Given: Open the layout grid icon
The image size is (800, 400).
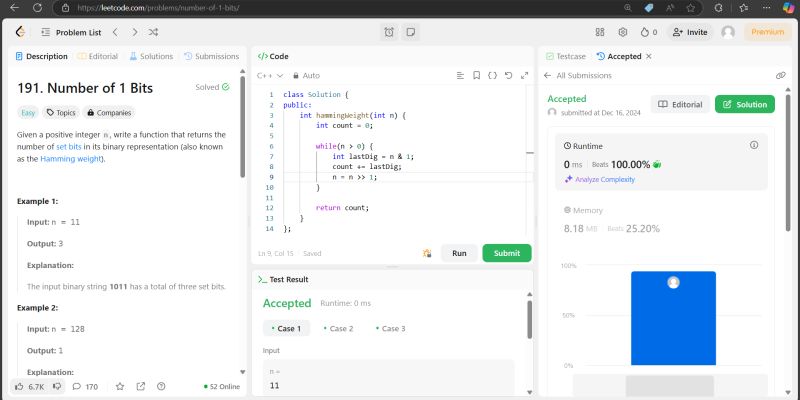Looking at the screenshot, I should 600,32.
